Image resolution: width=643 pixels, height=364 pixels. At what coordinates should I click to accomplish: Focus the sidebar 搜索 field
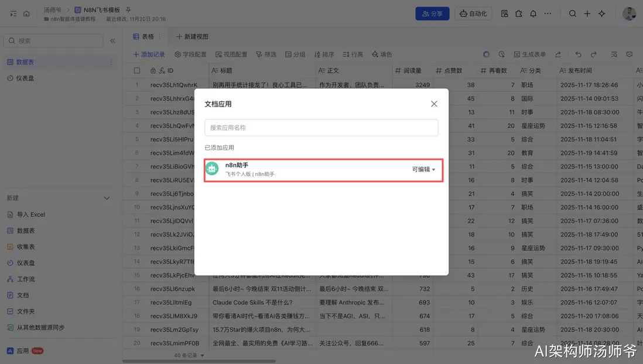pyautogui.click(x=53, y=40)
